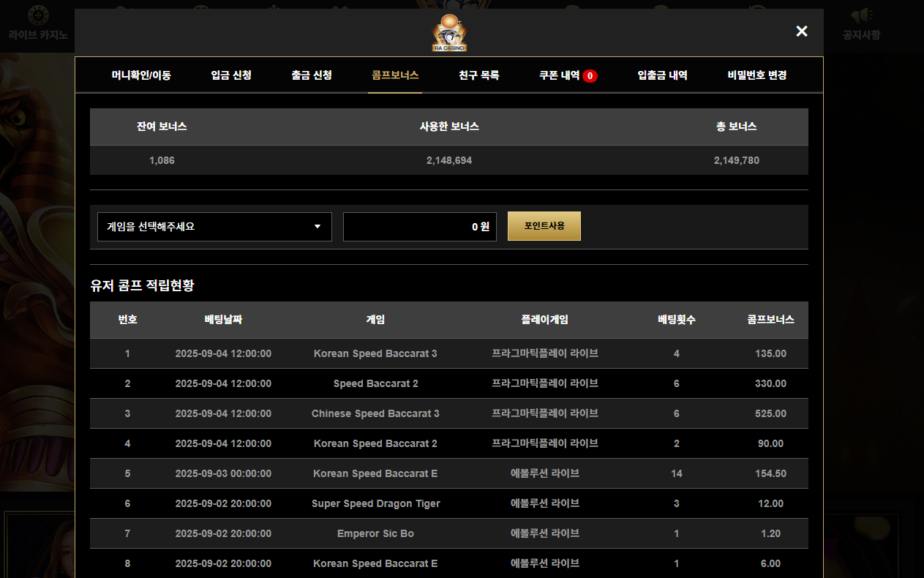
Task: Click 에볼루션 라이브 in row 6
Action: tap(545, 503)
